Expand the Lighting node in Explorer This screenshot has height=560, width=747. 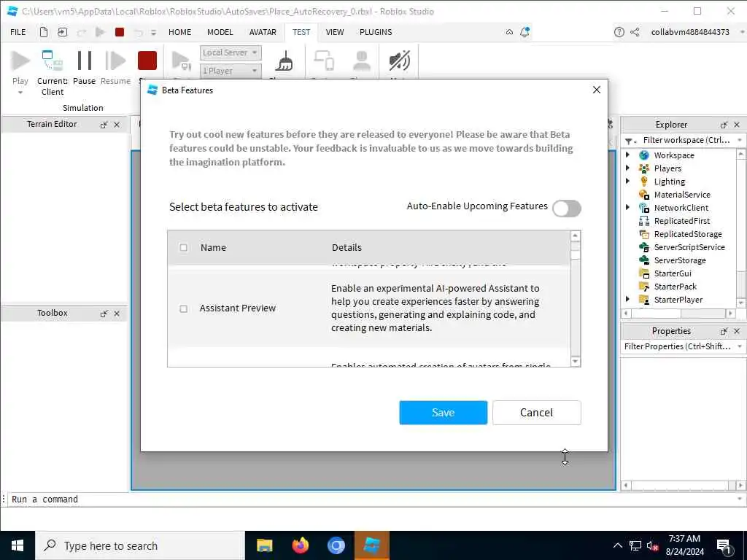628,181
